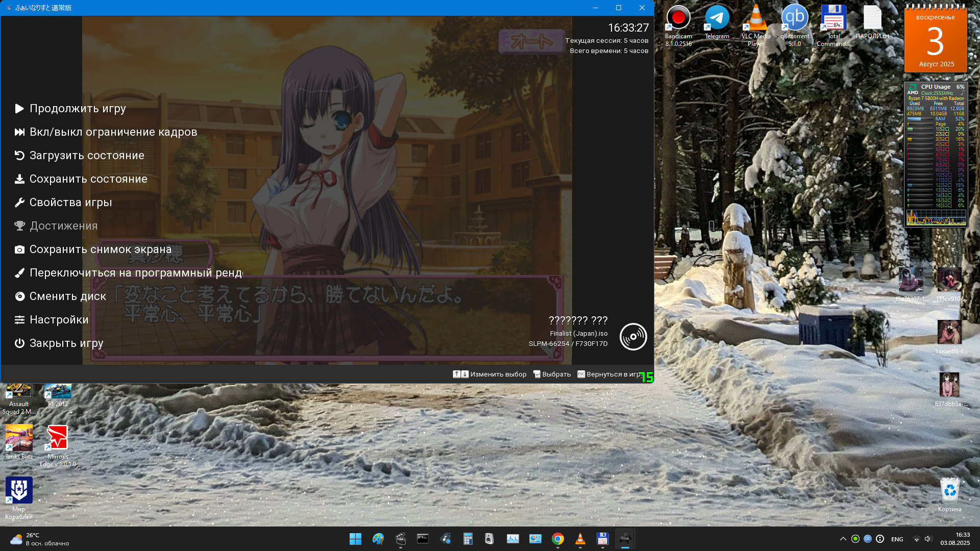
Task: Click the round disc cover icon in pause menu
Action: click(633, 337)
